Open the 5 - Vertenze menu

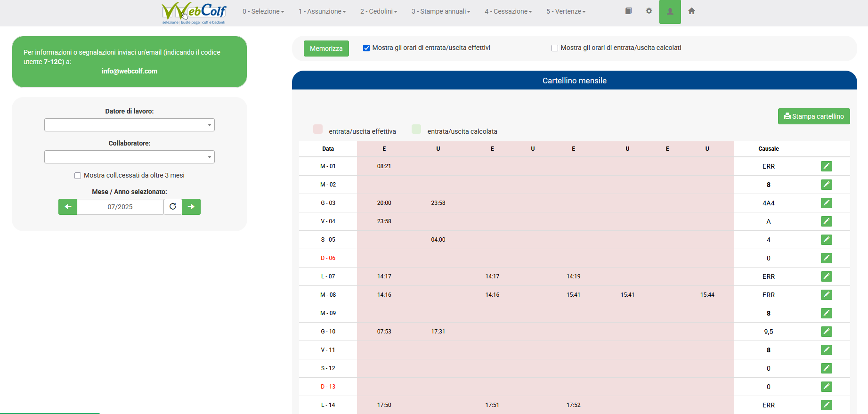(x=566, y=11)
